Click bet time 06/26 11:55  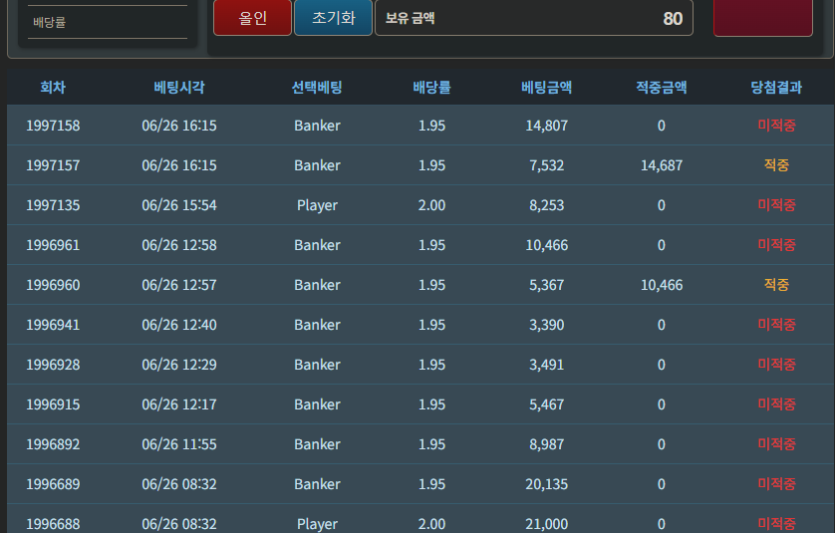[179, 445]
